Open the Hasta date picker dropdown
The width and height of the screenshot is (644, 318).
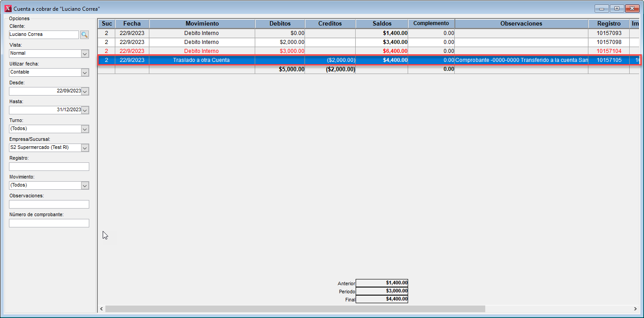coord(85,110)
